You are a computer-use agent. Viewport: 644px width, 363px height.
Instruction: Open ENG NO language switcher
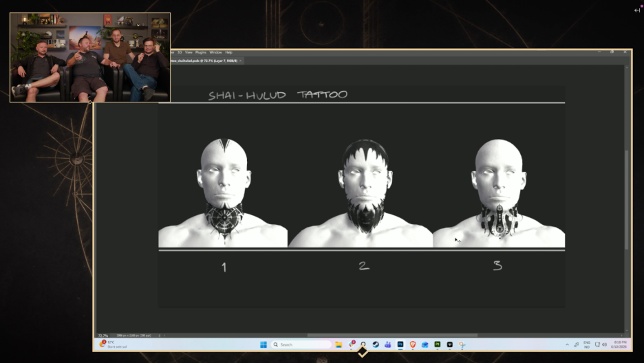(586, 344)
